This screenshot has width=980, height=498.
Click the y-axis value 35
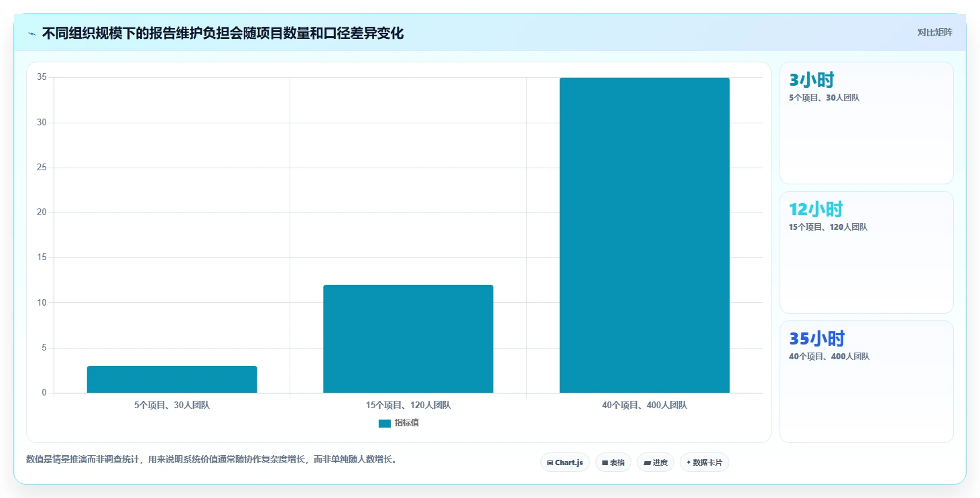[42, 77]
